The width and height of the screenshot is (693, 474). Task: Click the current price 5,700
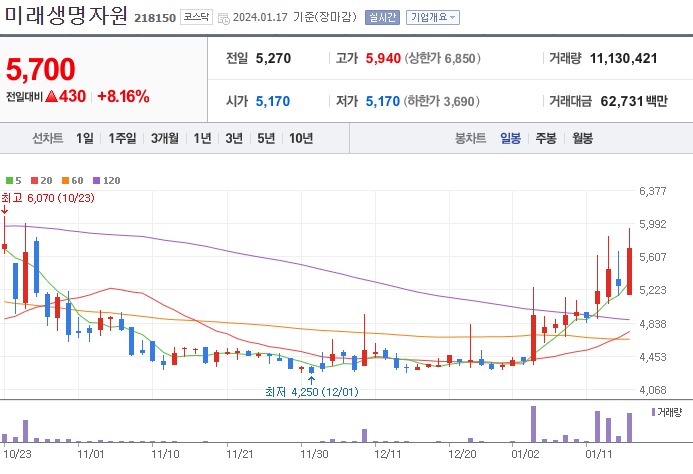[41, 69]
